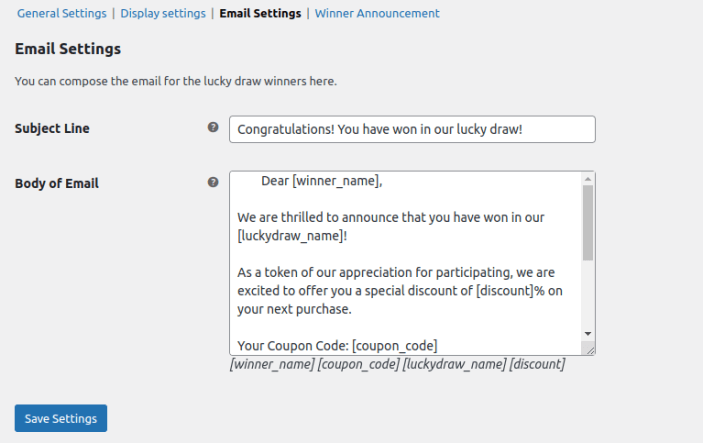Click the Body of Email field label
This screenshot has width=703, height=443.
click(x=57, y=184)
